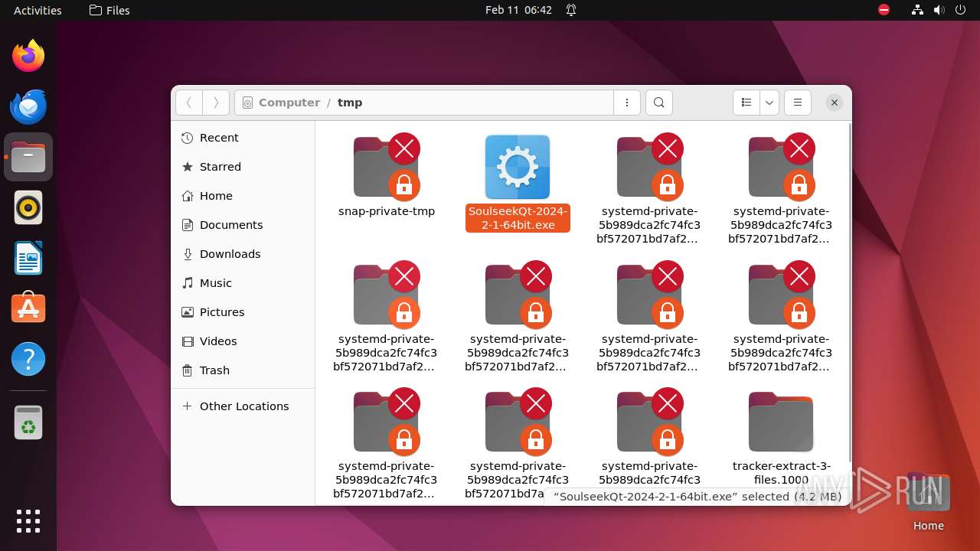This screenshot has height=551, width=980.
Task: Open the Files app in the dock
Action: tap(28, 157)
